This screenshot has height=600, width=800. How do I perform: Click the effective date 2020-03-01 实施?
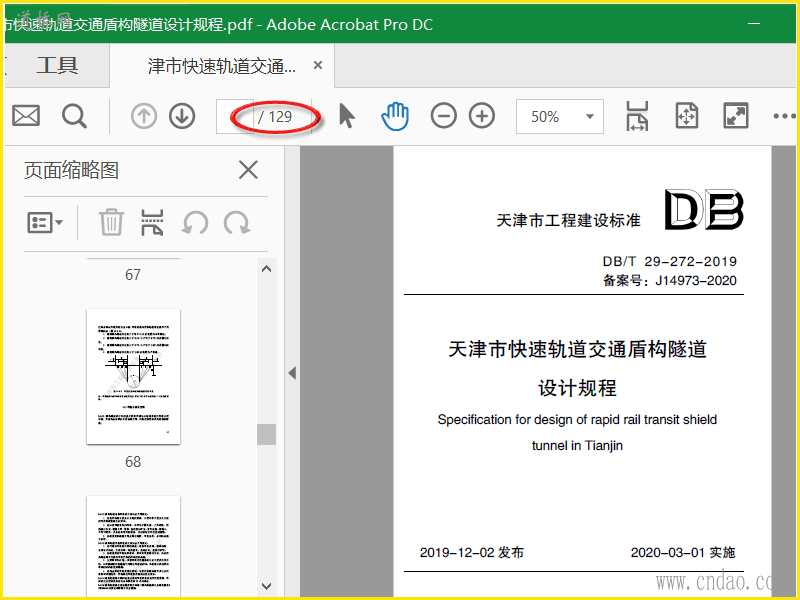[x=683, y=553]
